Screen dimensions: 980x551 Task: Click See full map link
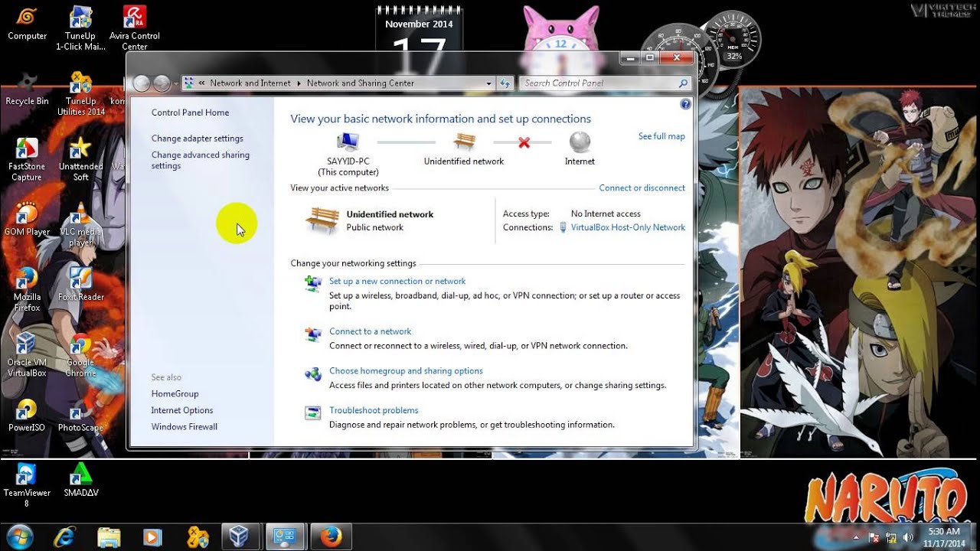point(661,136)
